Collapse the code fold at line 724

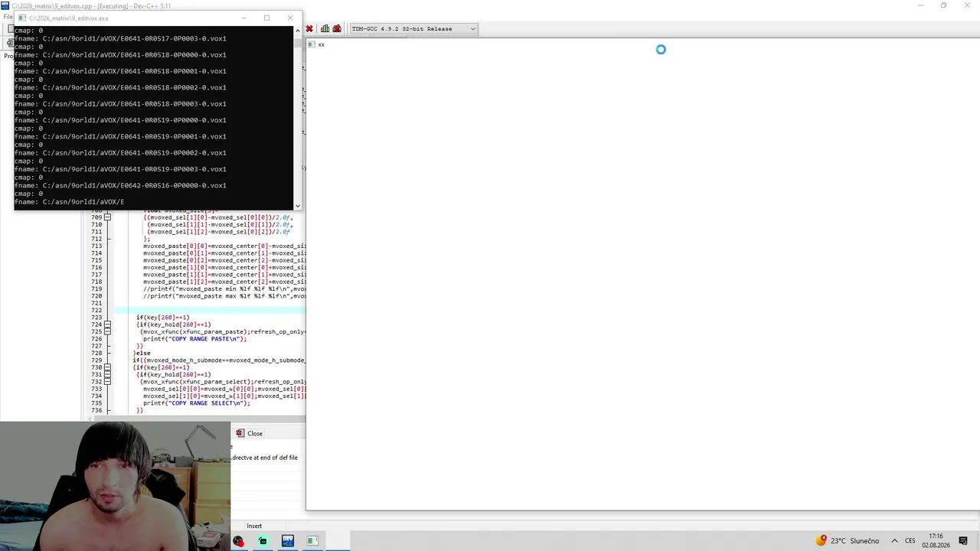pos(107,324)
